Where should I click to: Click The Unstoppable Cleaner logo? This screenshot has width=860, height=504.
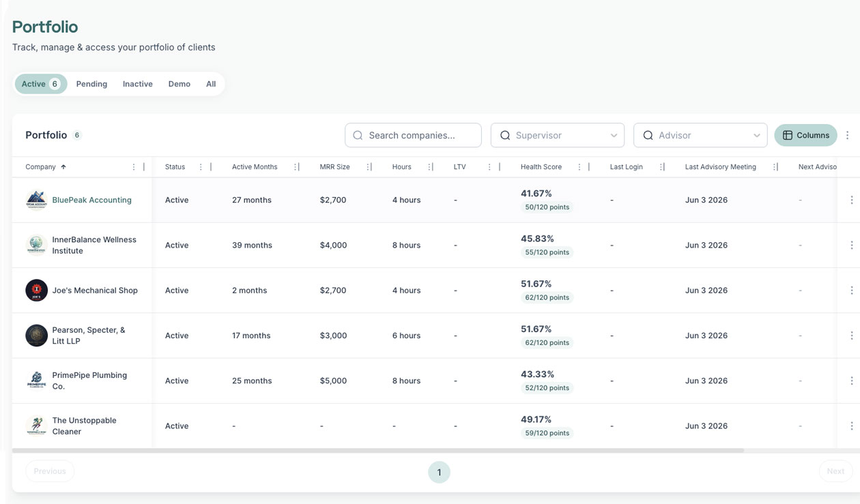[36, 426]
